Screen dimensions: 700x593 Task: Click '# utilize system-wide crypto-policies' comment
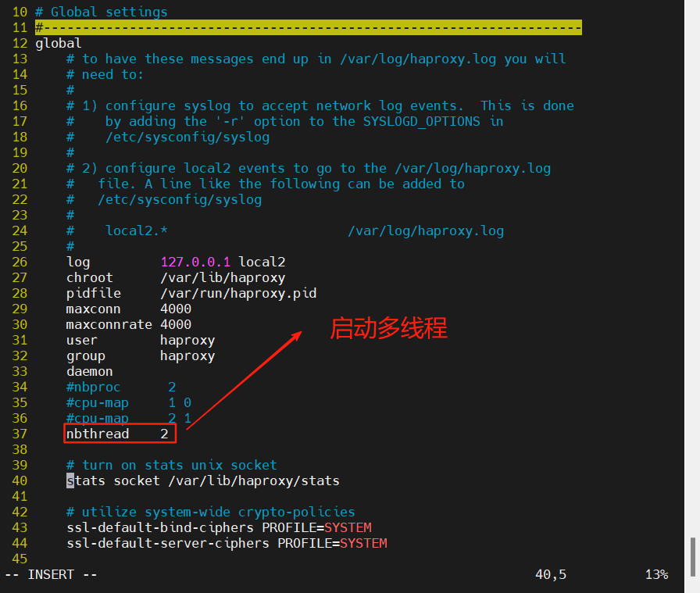(x=211, y=513)
